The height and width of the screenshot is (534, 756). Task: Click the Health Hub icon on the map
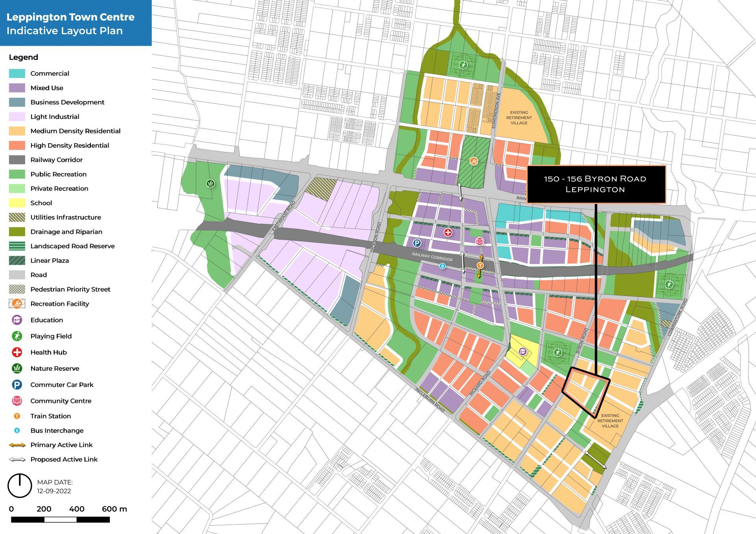tap(448, 233)
